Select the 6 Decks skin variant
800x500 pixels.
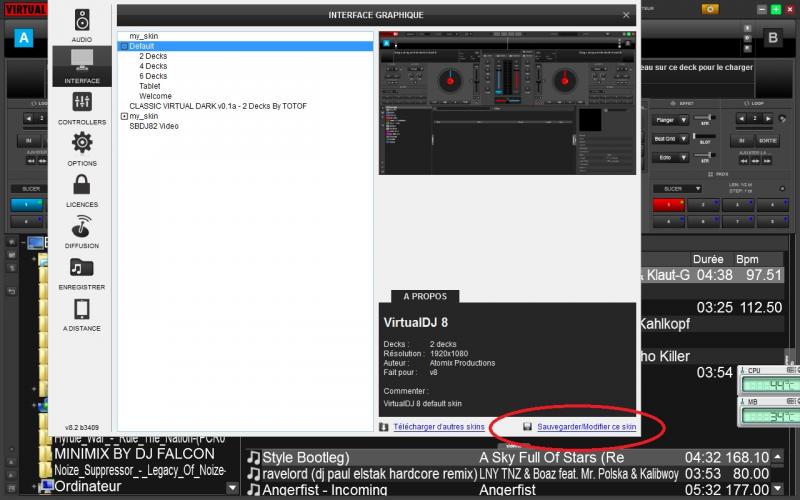tap(153, 76)
